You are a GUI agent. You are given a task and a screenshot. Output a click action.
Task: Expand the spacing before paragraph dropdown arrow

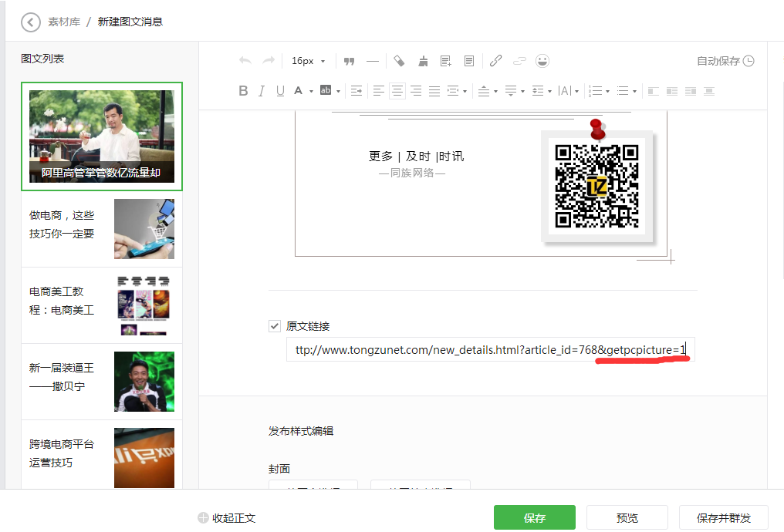coord(495,92)
